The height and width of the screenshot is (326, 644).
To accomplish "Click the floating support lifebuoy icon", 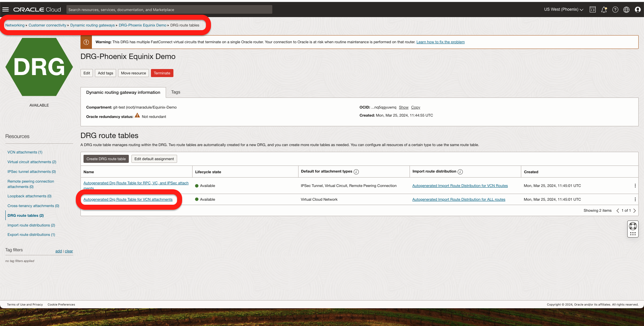I will [x=633, y=226].
